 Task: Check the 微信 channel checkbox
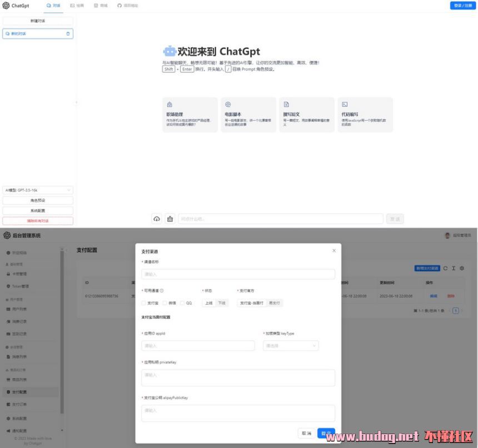pos(166,303)
